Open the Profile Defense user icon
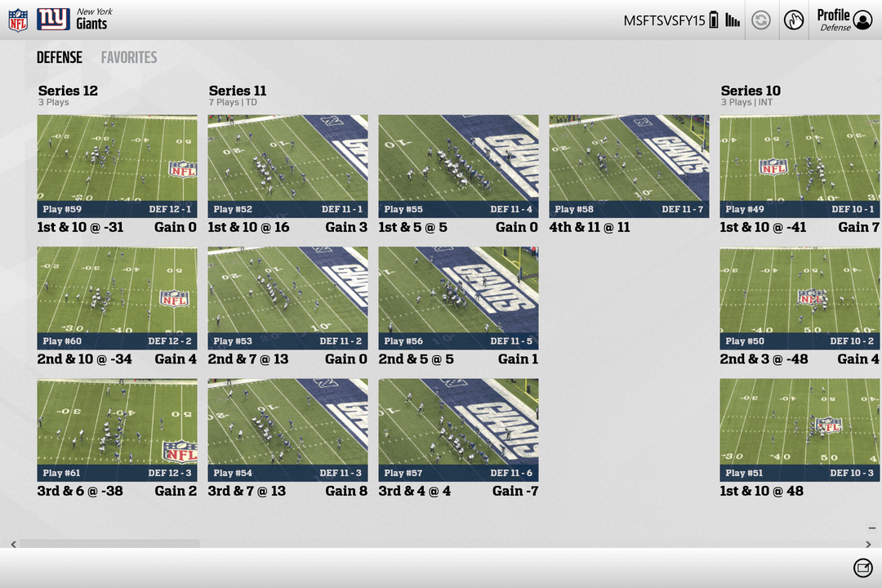Viewport: 882px width, 588px height. [862, 20]
